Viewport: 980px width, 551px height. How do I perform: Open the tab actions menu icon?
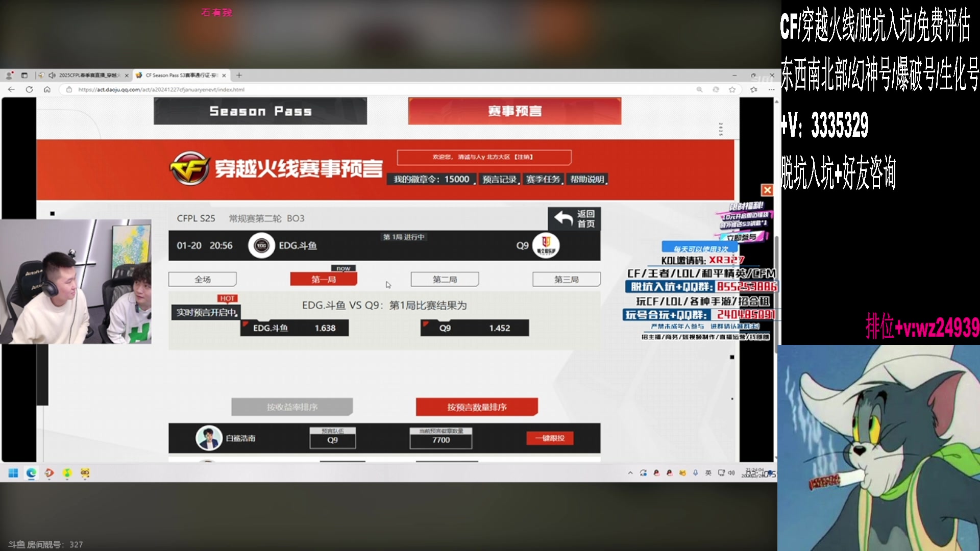click(x=24, y=75)
